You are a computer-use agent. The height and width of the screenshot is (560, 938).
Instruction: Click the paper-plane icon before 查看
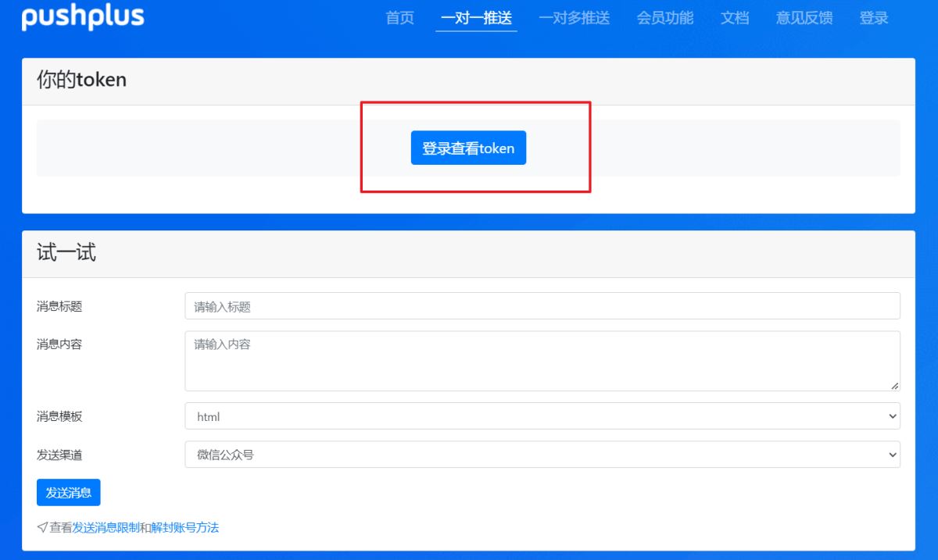(x=42, y=527)
